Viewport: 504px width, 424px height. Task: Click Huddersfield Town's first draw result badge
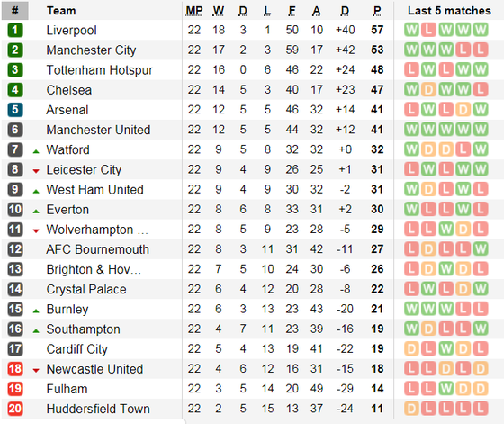(x=411, y=409)
